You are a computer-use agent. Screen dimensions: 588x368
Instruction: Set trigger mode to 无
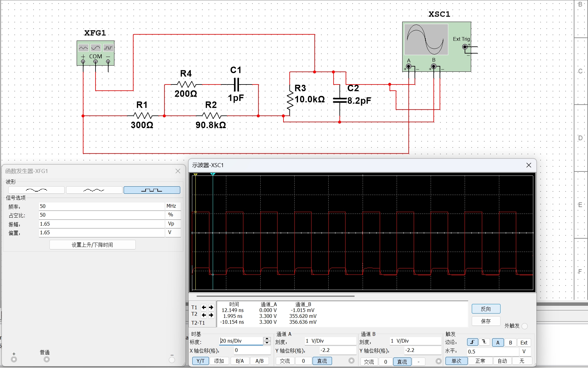522,361
